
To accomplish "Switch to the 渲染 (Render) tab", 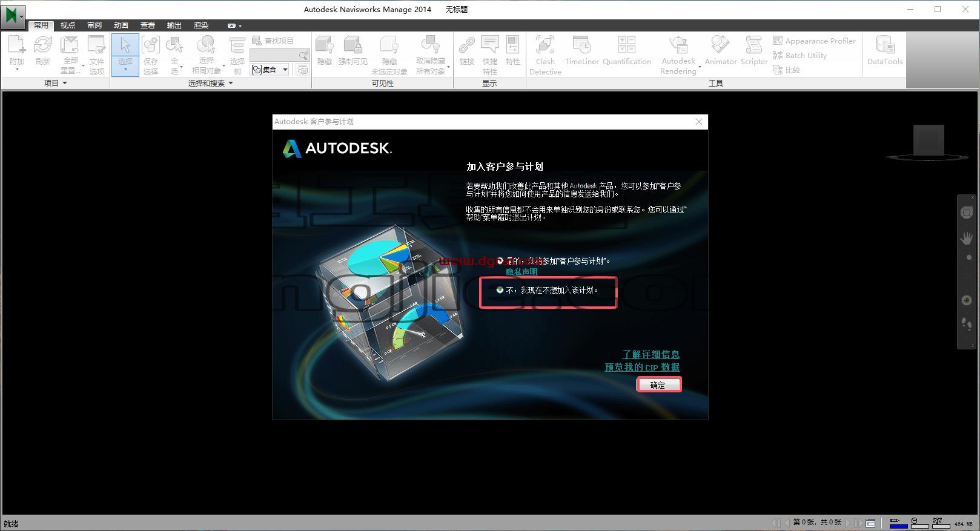I will [201, 25].
